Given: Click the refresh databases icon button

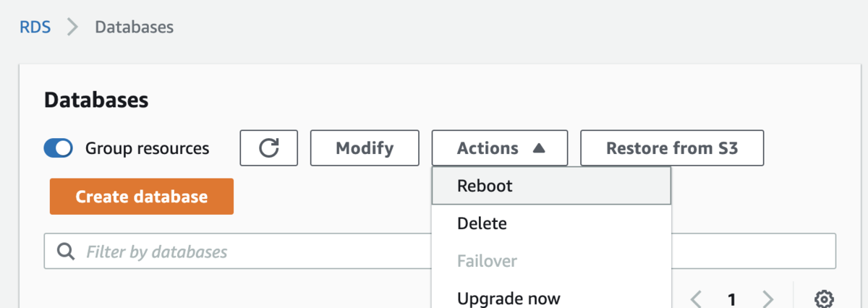Looking at the screenshot, I should (269, 148).
